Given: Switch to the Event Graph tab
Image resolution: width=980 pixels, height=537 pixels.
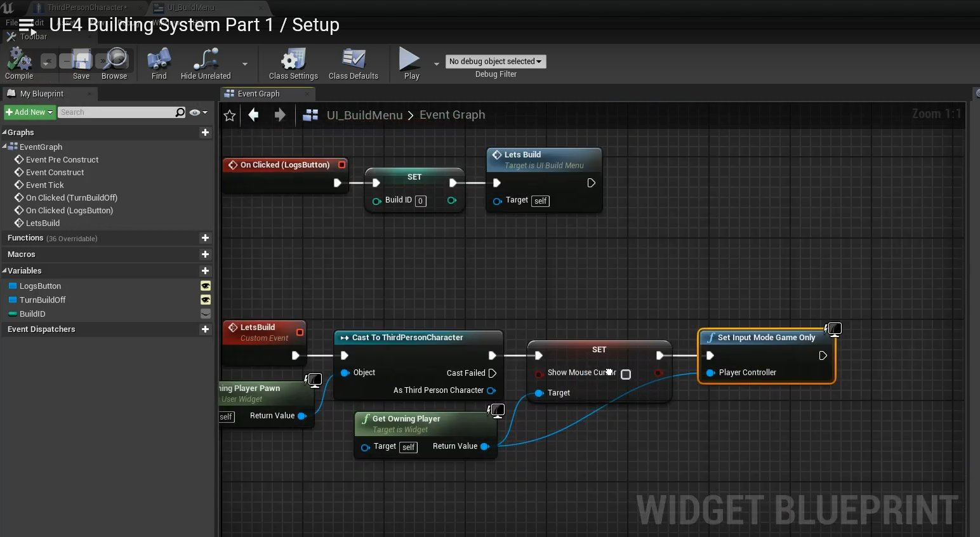Looking at the screenshot, I should (x=258, y=94).
